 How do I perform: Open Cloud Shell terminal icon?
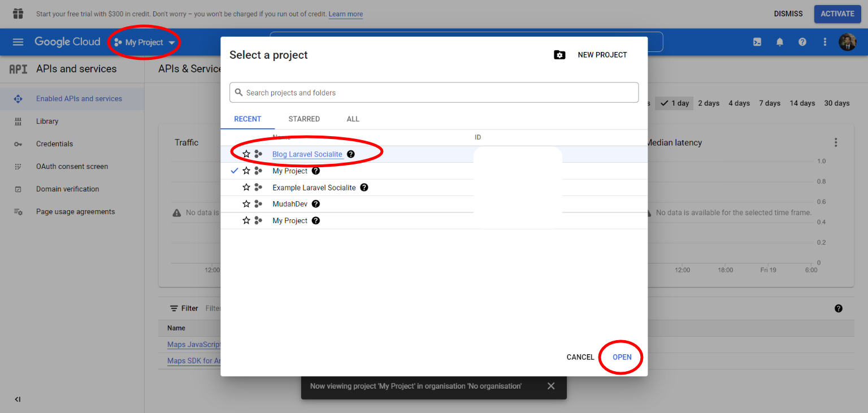click(757, 42)
